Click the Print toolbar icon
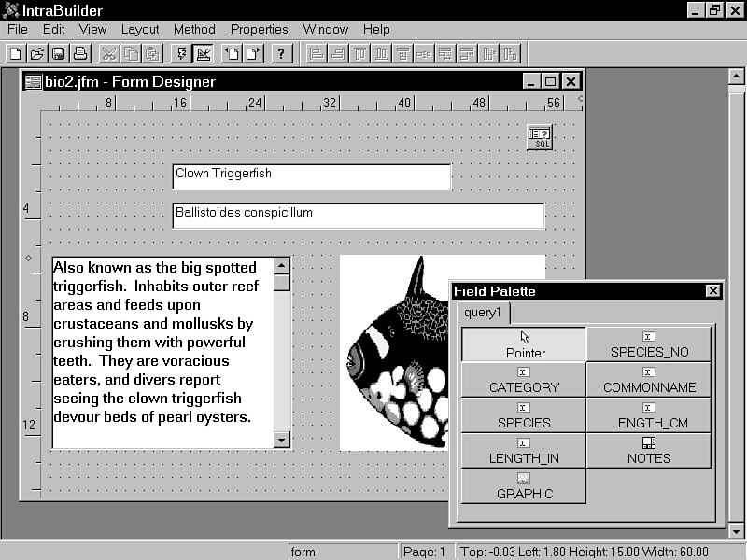 [79, 53]
